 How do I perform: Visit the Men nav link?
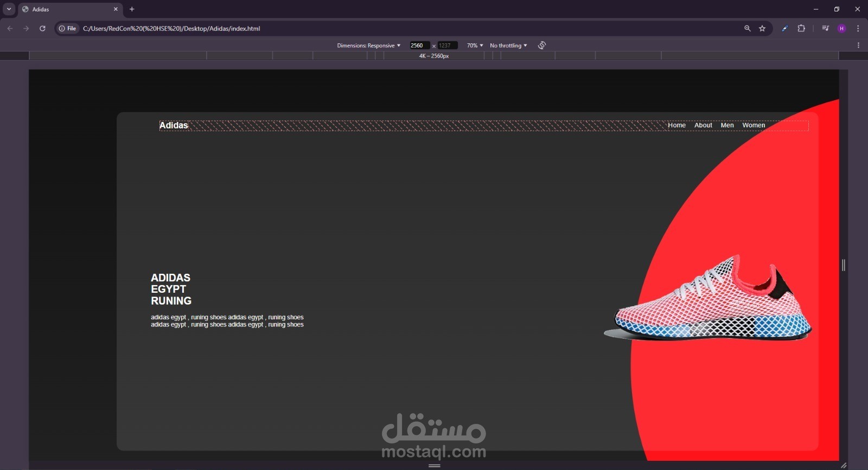[x=727, y=125]
